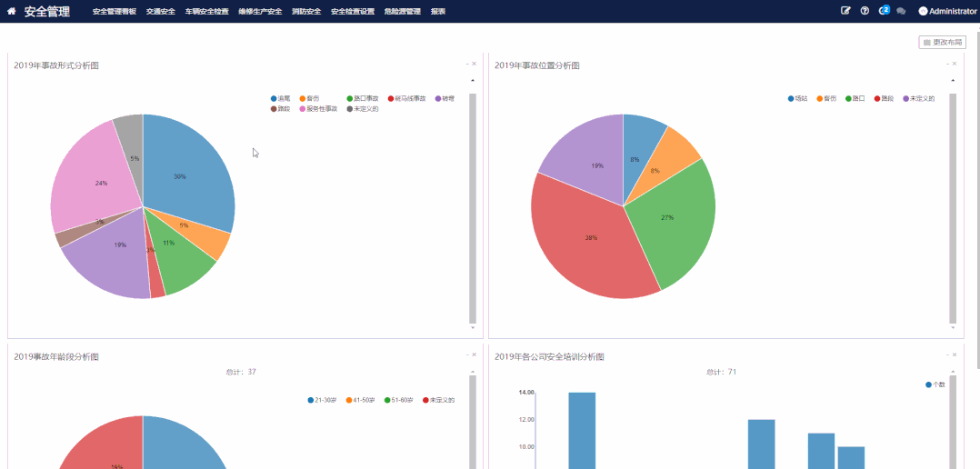Click the Administrator avatar icon
This screenshot has width=980, height=469.
click(923, 11)
